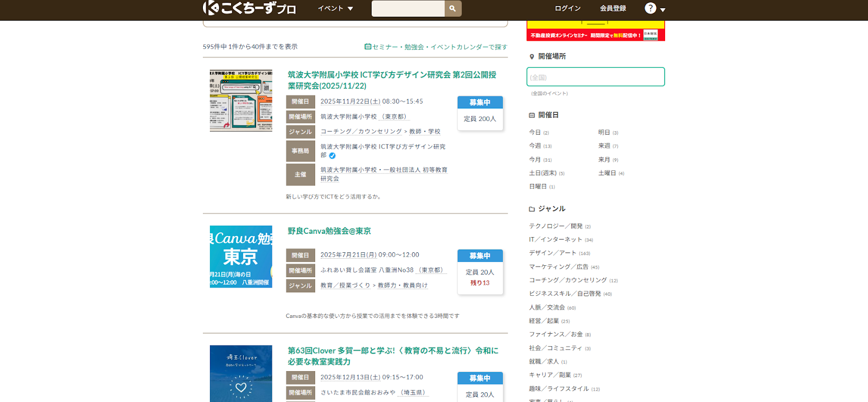Filter events by 今週

pos(535,146)
